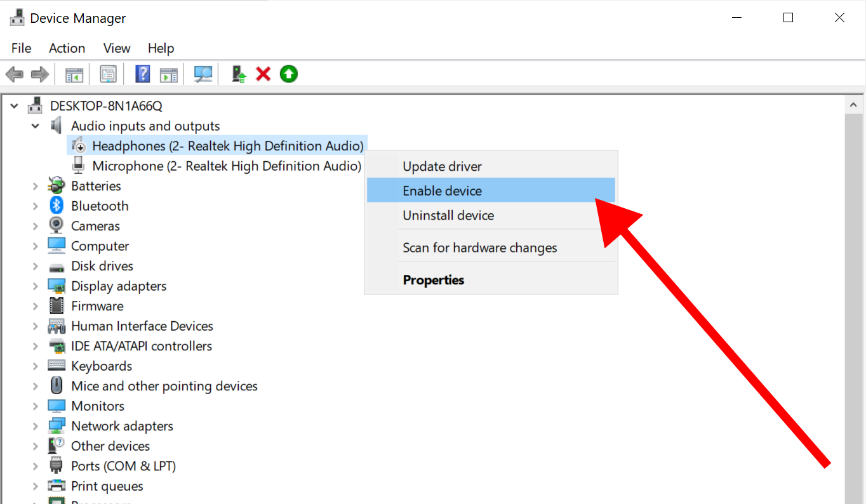Select Update driver in the context menu
866x504 pixels.
[442, 166]
